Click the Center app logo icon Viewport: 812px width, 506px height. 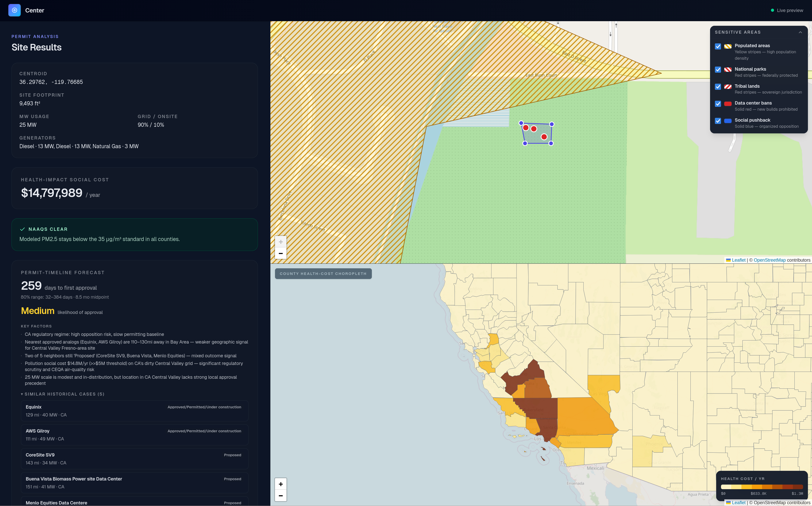(14, 10)
